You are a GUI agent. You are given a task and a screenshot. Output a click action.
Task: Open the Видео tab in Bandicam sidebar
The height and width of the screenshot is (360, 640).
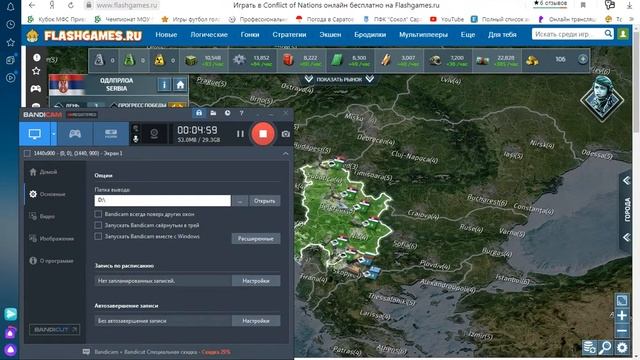[x=42, y=216]
